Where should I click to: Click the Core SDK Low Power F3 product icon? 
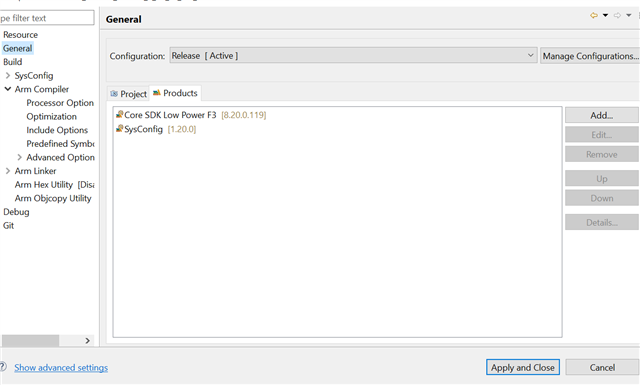[120, 115]
